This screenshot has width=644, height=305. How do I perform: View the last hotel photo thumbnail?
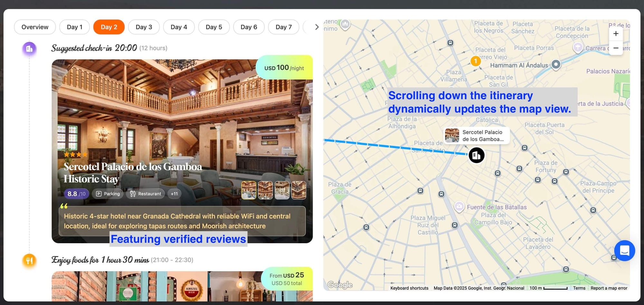point(298,190)
